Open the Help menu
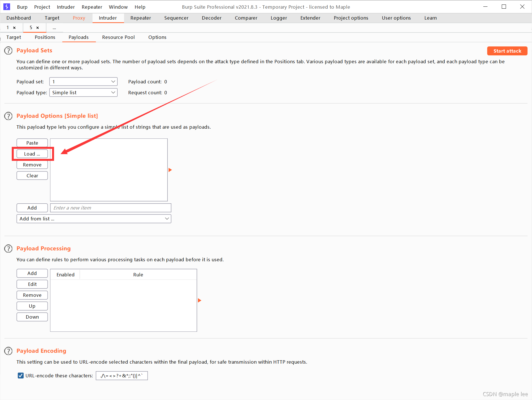The image size is (532, 400). pos(140,7)
